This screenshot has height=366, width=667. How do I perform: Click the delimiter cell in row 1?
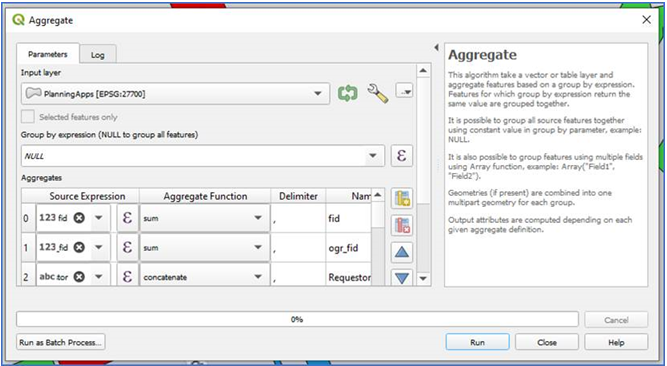coord(298,247)
